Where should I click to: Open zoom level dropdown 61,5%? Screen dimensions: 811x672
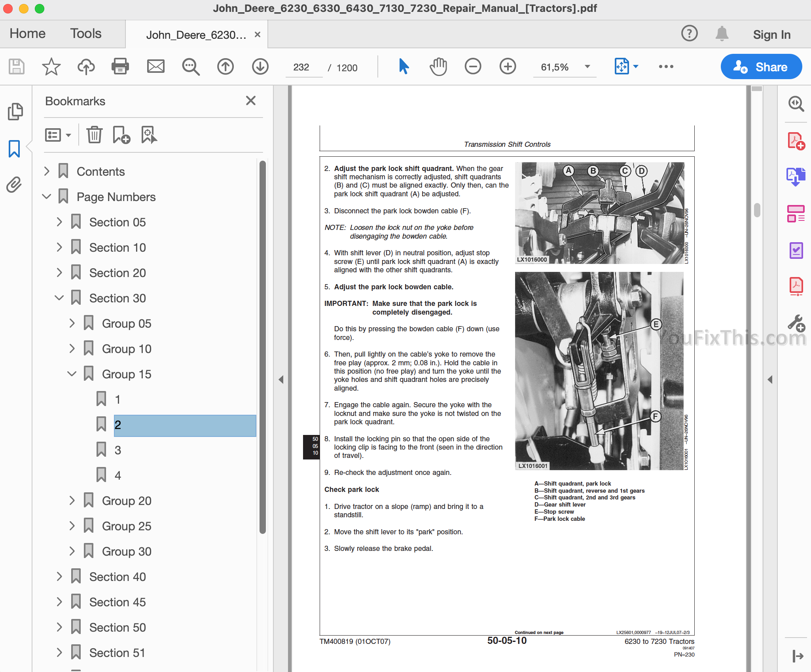click(x=587, y=67)
